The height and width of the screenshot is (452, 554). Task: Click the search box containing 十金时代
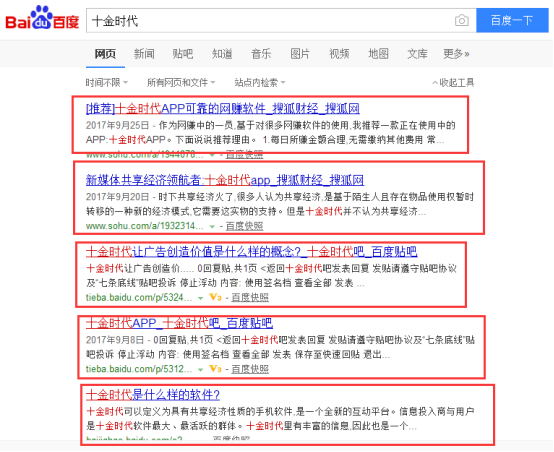[270, 20]
